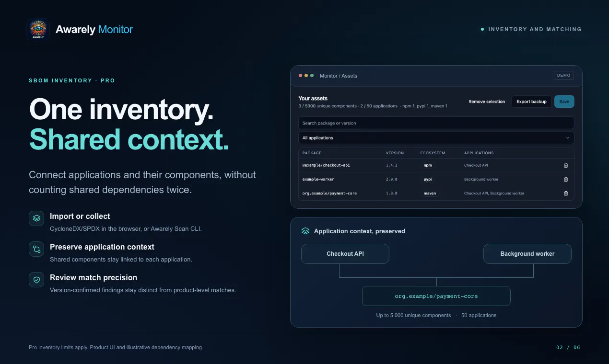Click layers icon beside Application context, preserved
The width and height of the screenshot is (609, 364).
click(x=305, y=231)
